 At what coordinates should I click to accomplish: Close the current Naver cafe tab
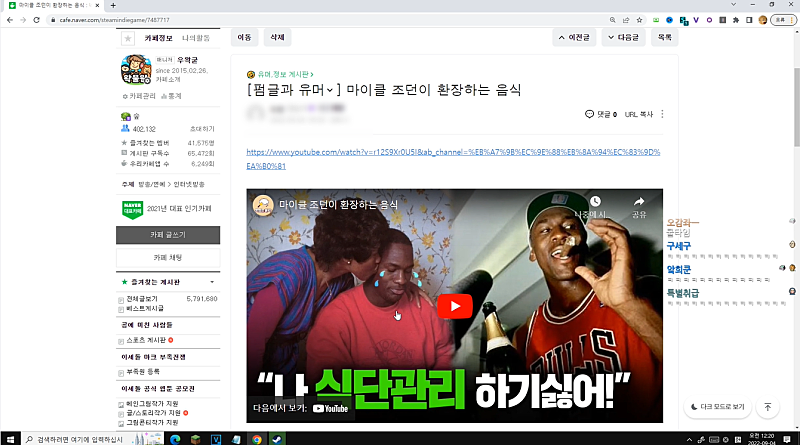(x=97, y=5)
